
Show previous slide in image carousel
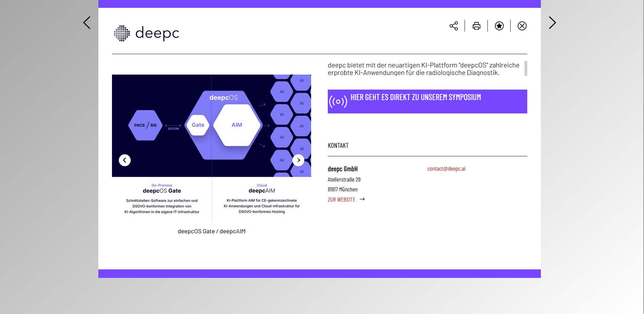[x=125, y=160]
